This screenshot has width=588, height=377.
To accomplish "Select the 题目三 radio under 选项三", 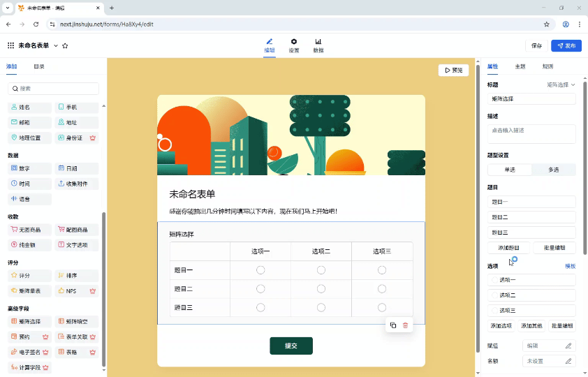I will tap(382, 307).
